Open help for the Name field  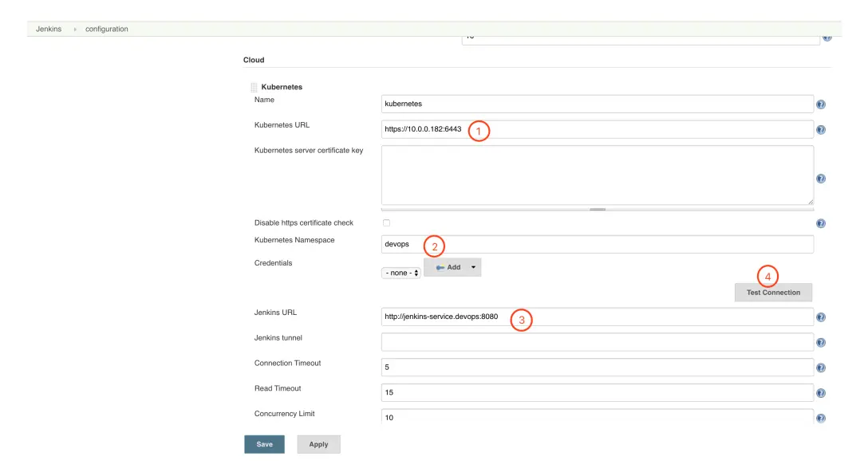point(820,104)
